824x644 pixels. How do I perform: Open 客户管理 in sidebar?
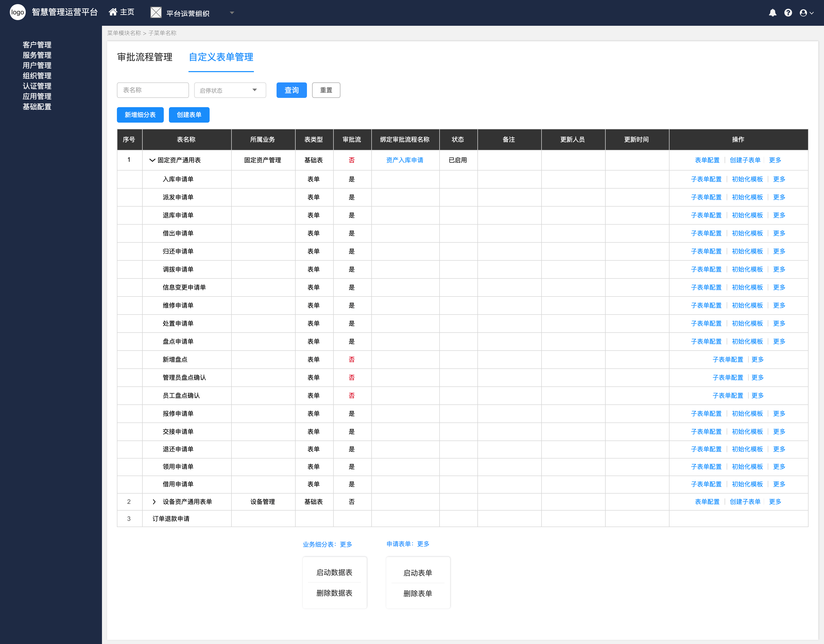[37, 45]
